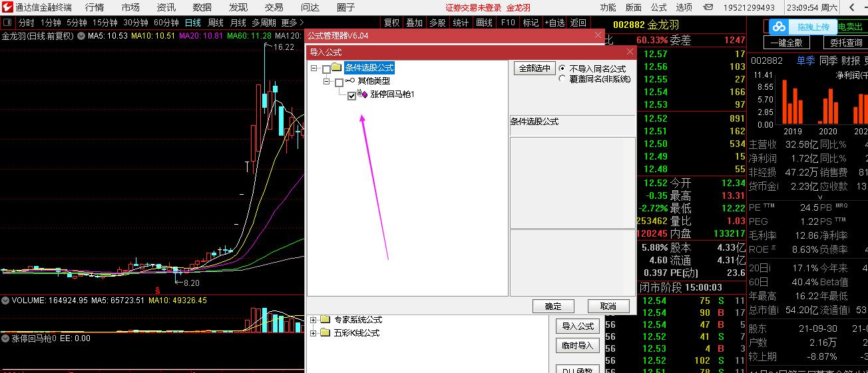
Task: Click the 专家系统公式 folder icon
Action: 325,320
